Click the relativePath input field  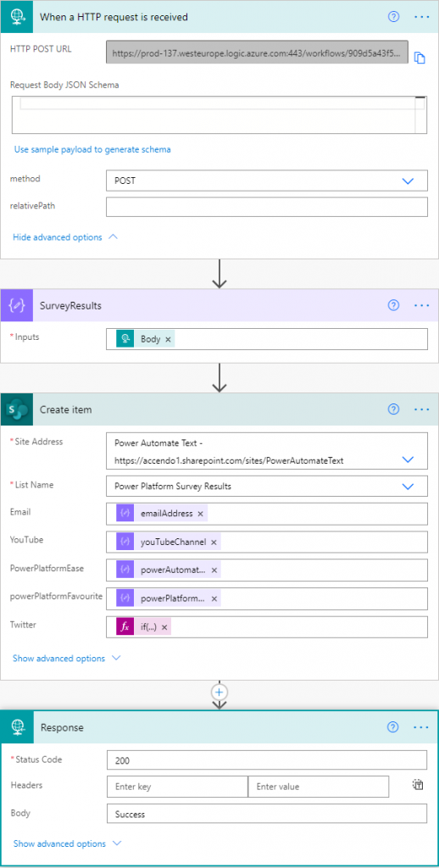click(x=267, y=207)
